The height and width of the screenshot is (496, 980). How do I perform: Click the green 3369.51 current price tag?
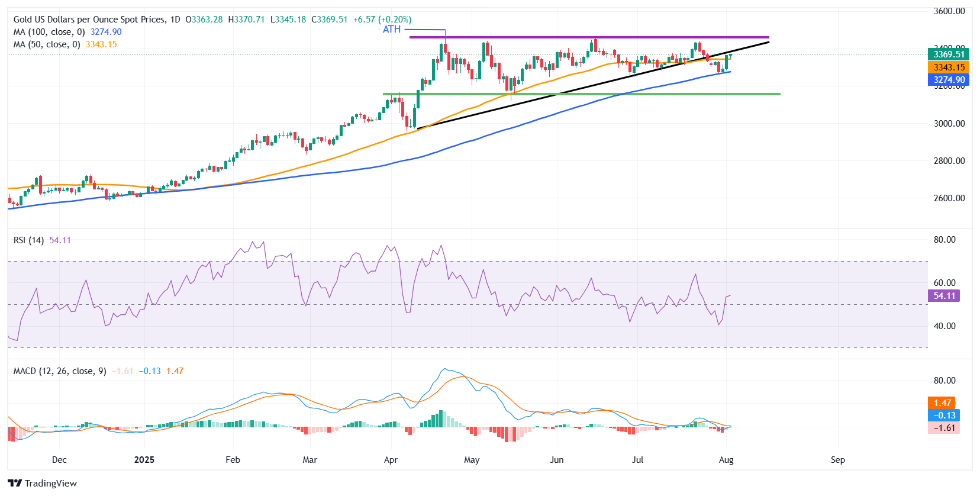[x=949, y=54]
